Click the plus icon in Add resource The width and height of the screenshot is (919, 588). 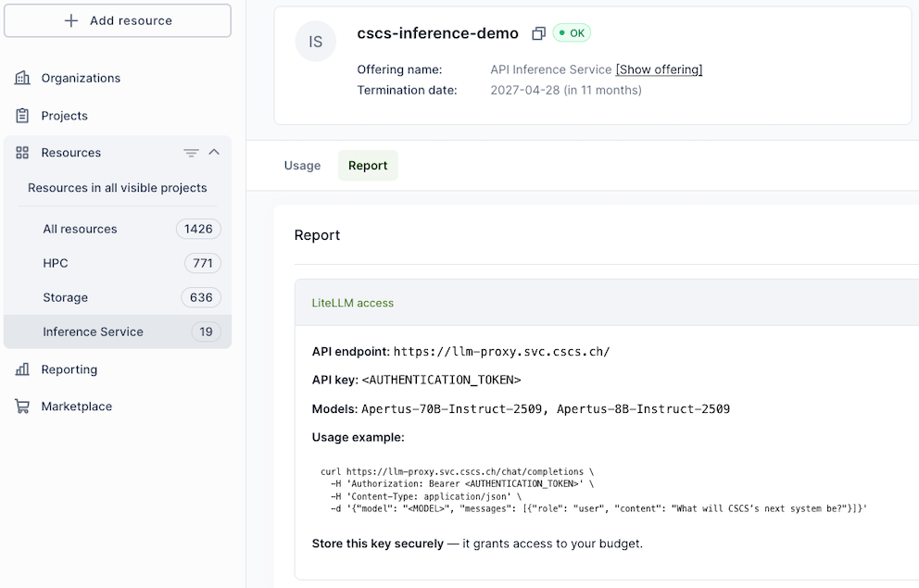click(x=71, y=20)
